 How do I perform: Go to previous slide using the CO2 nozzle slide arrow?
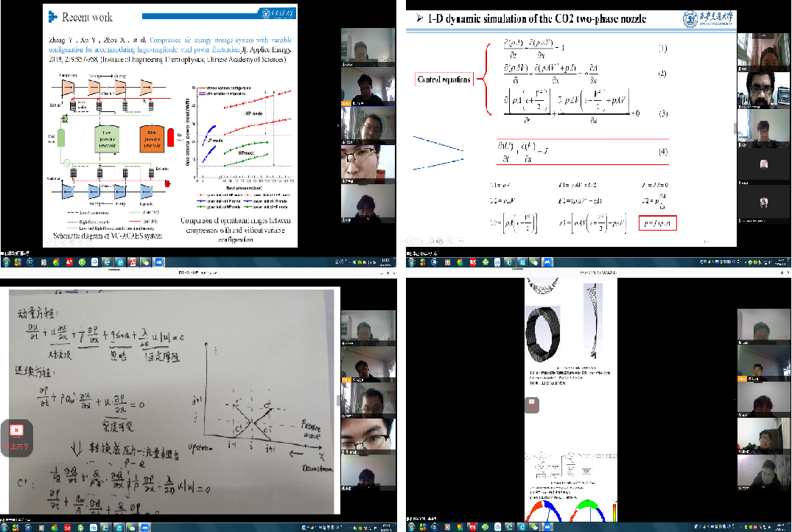tap(411, 239)
